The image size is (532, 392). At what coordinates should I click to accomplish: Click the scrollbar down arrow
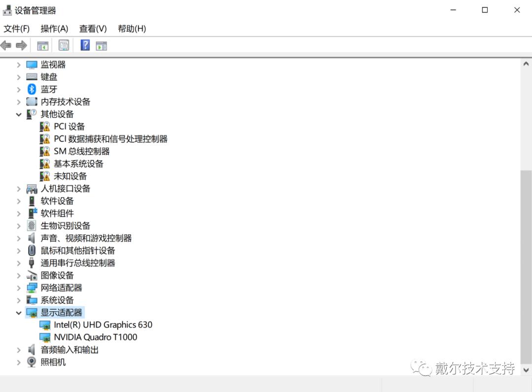[526, 369]
